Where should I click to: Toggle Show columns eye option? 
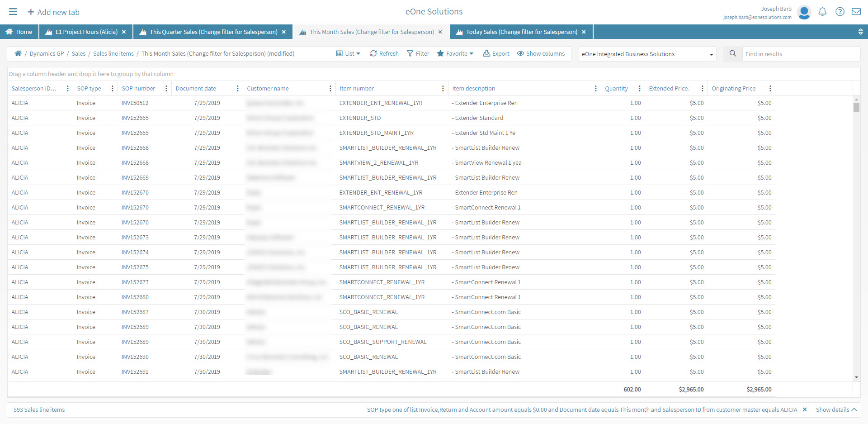click(541, 53)
